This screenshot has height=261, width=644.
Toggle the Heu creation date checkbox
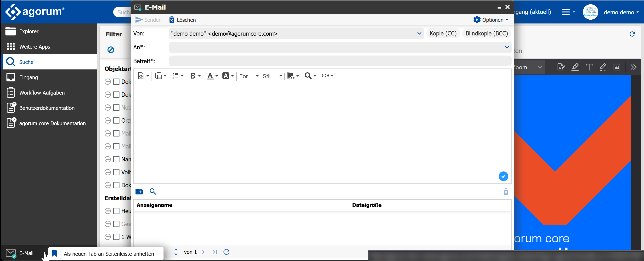(x=116, y=211)
